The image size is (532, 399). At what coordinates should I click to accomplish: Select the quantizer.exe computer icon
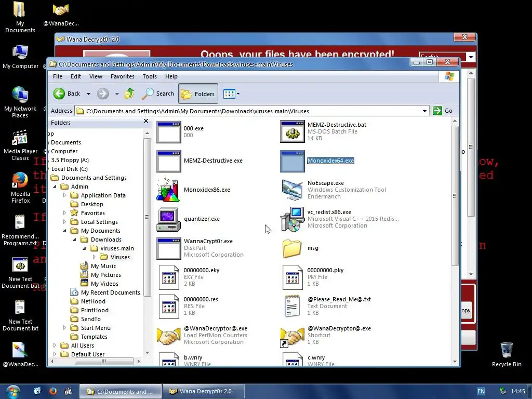[x=168, y=219]
